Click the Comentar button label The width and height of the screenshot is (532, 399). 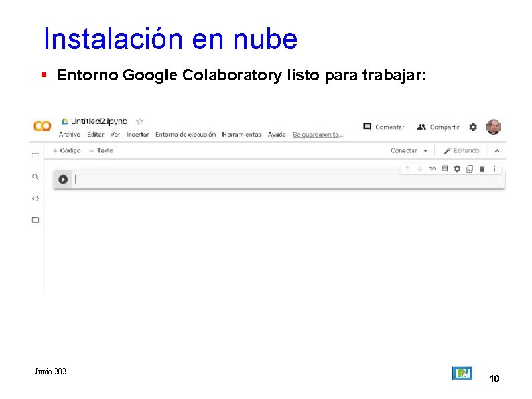pos(390,127)
